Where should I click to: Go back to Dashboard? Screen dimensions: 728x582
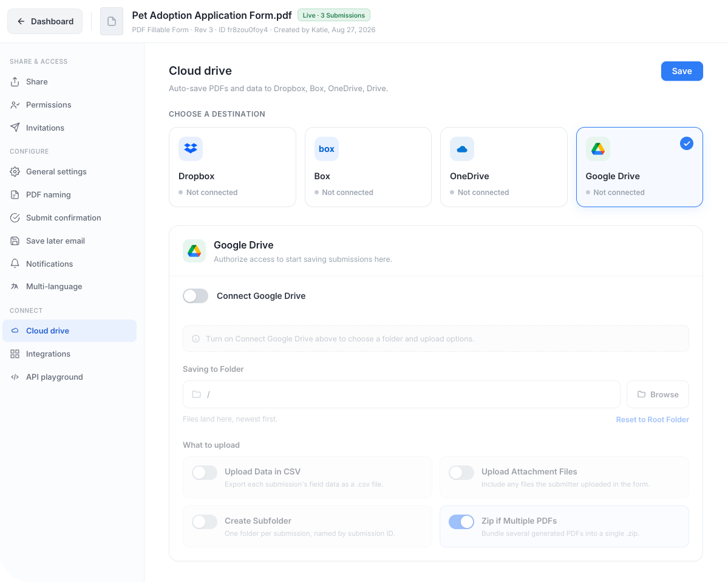45,21
